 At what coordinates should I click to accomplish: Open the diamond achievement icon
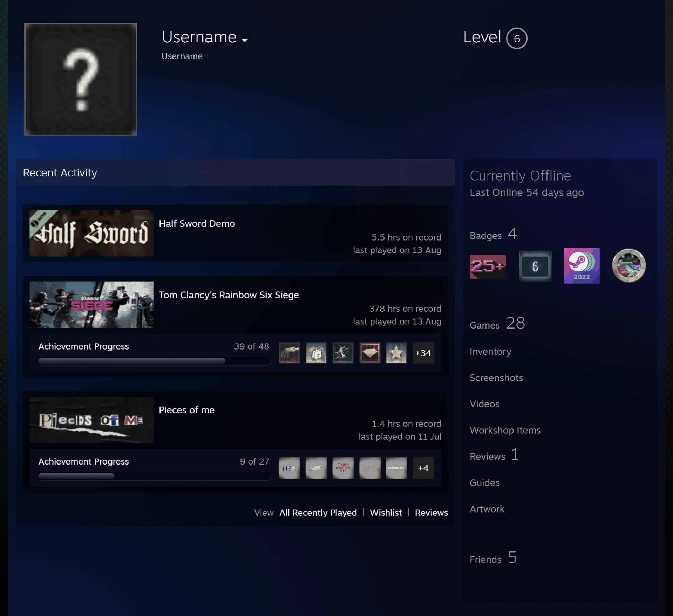[x=370, y=353]
